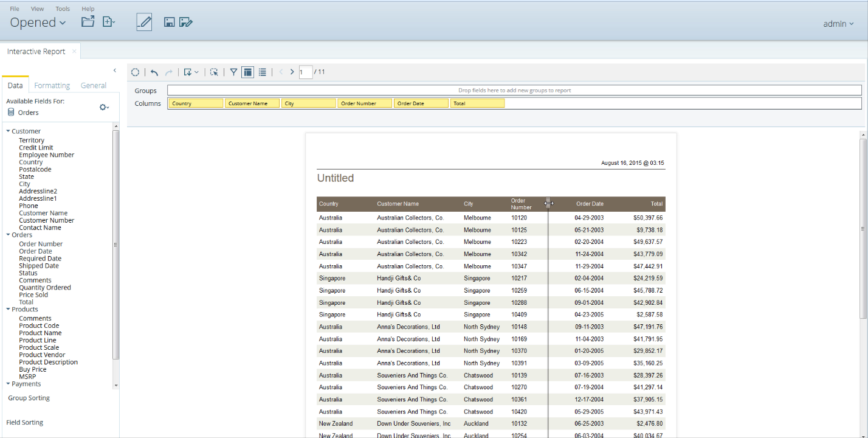This screenshot has width=868, height=438.
Task: Open the admin user dropdown
Action: (x=838, y=24)
